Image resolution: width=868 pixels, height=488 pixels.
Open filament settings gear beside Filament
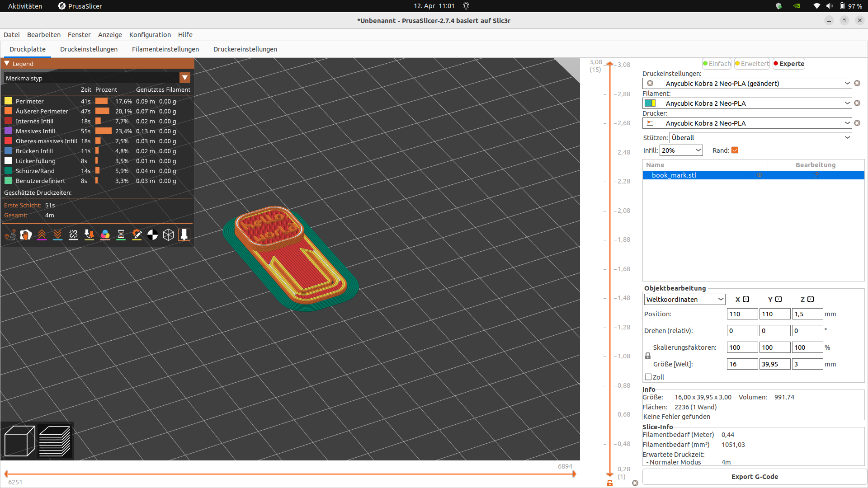pos(857,103)
